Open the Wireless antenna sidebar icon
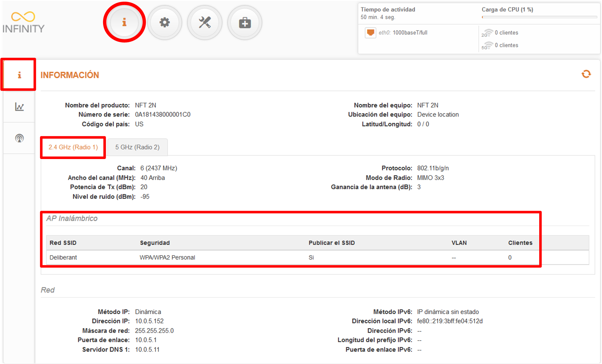Image resolution: width=602 pixels, height=364 pixels. pos(19,138)
